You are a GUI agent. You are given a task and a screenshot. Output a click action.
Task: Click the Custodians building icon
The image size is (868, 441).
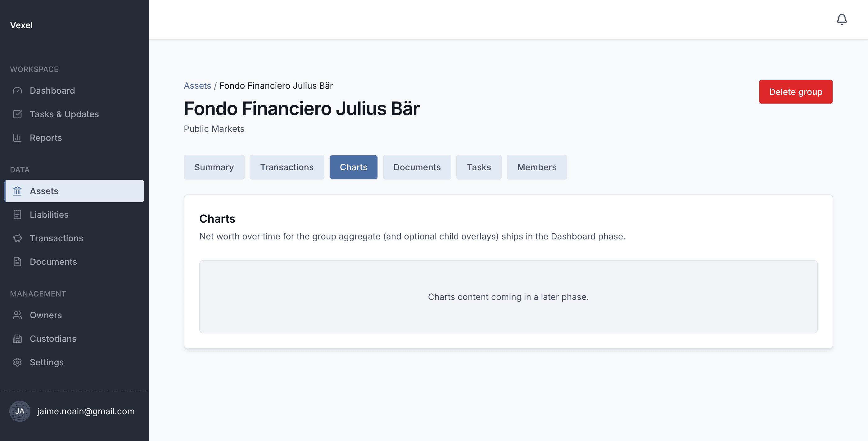click(17, 339)
